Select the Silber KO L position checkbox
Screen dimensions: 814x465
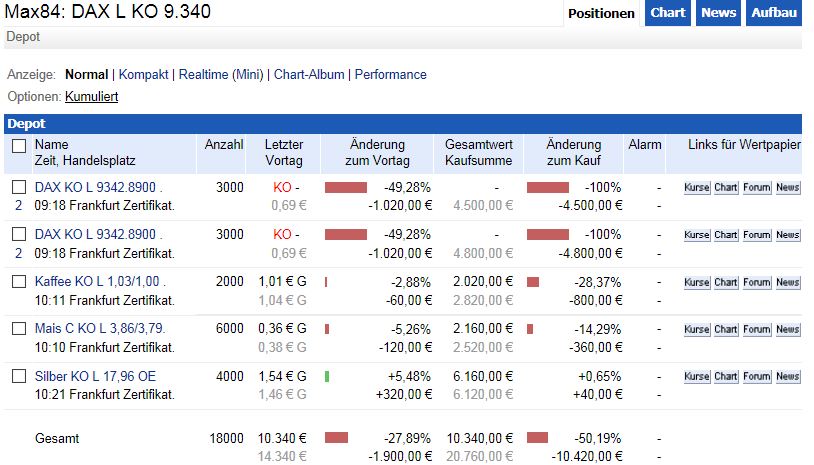[x=18, y=376]
